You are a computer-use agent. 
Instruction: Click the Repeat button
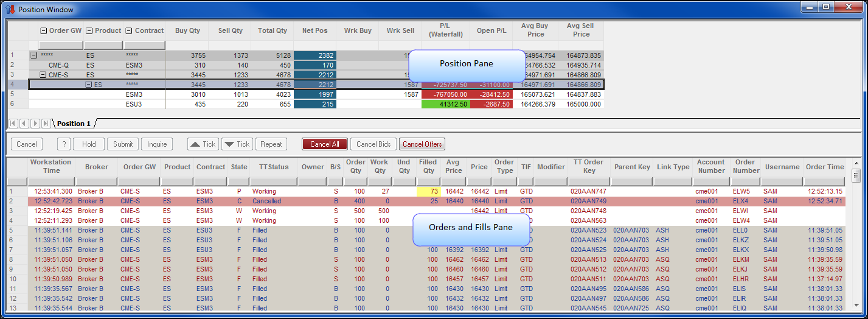[271, 144]
